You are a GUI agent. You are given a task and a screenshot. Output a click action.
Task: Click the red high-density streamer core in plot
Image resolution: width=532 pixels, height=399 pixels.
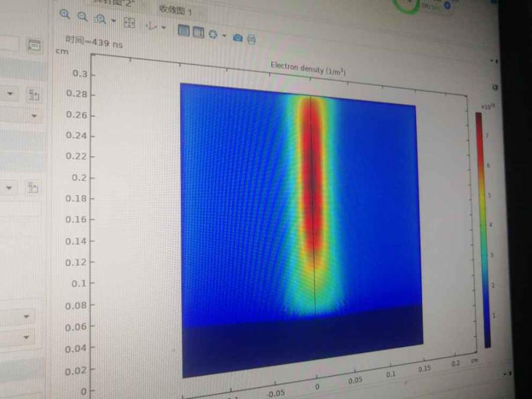tap(313, 173)
